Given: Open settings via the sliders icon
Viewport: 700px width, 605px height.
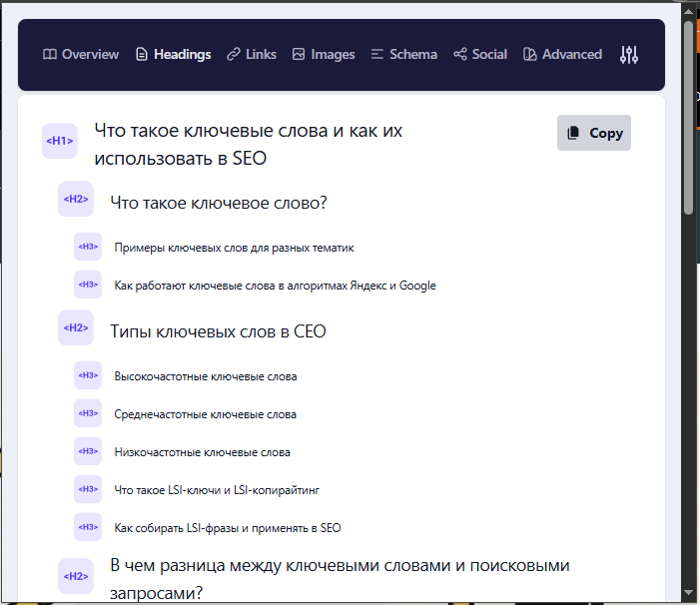Looking at the screenshot, I should (x=628, y=55).
